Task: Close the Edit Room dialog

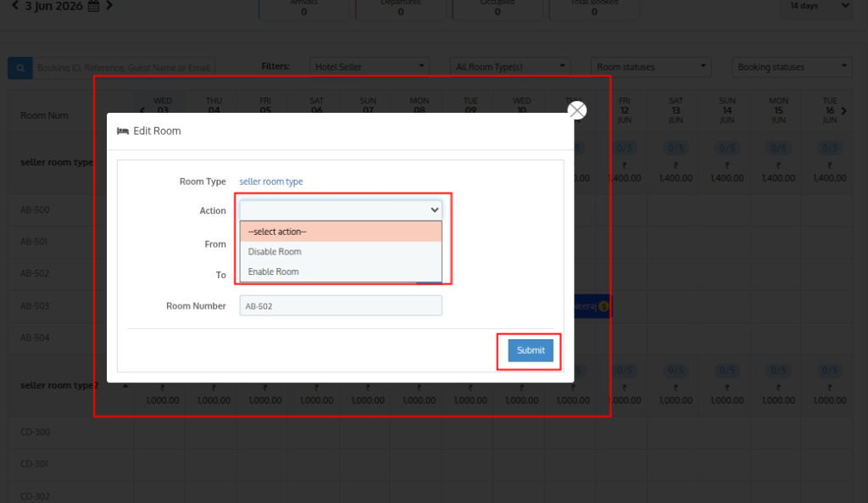Action: [576, 110]
